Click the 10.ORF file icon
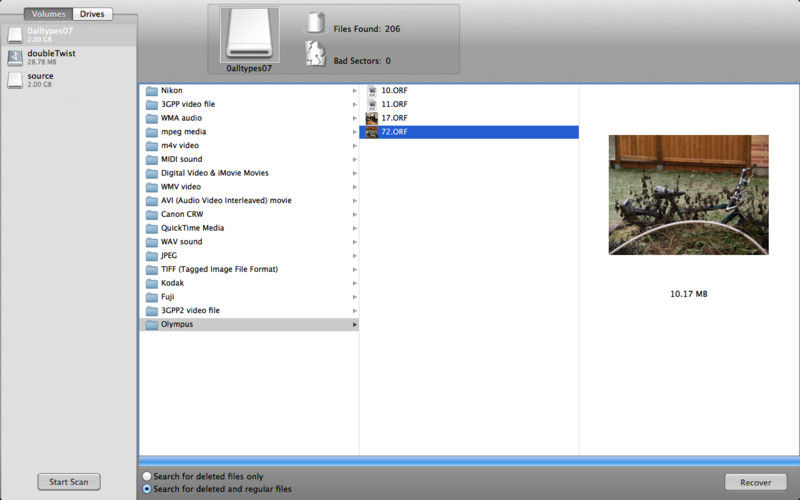The width and height of the screenshot is (800, 500). [372, 91]
